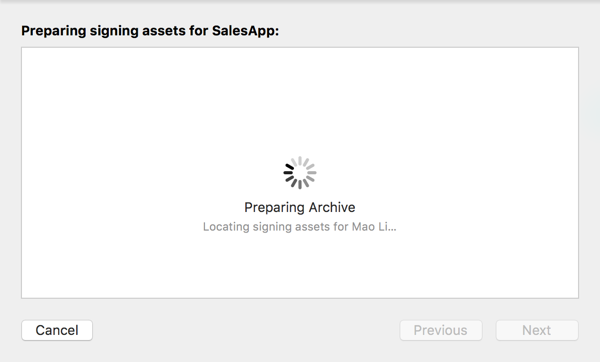
Task: Click the Locating signing assets status text
Action: click(300, 227)
